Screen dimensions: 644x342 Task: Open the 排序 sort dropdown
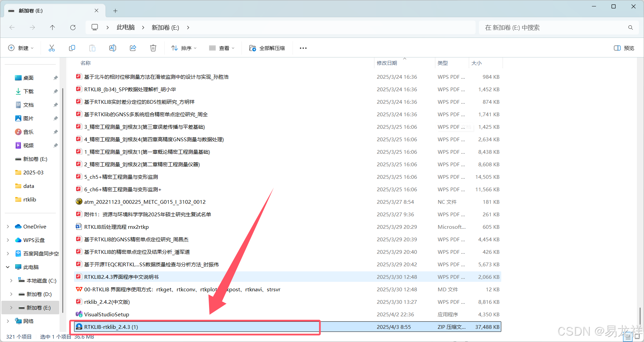pos(184,48)
